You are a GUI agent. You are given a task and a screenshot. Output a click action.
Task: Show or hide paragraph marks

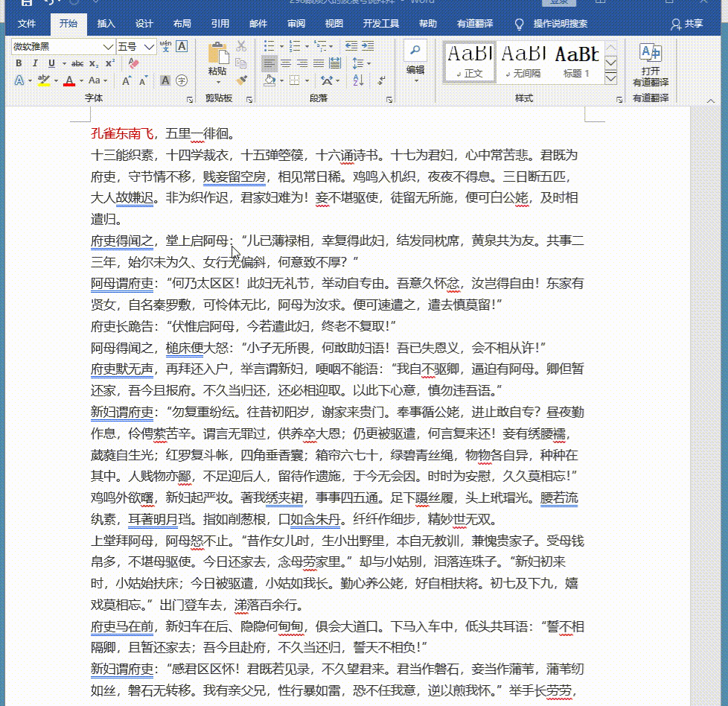[x=381, y=80]
